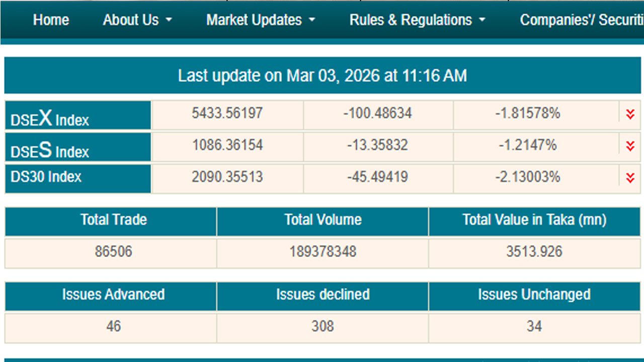This screenshot has height=362, width=644.
Task: Click the DS30 percentage change -2.13003%
Action: coord(527,177)
